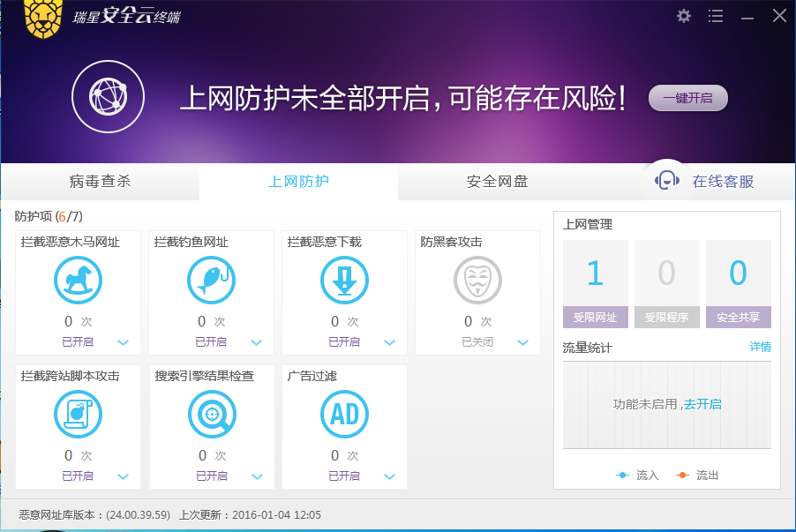796x532 pixels.
Task: Click the script bomb icon for 拦截跨站脚本攻击
Action: coord(79,415)
